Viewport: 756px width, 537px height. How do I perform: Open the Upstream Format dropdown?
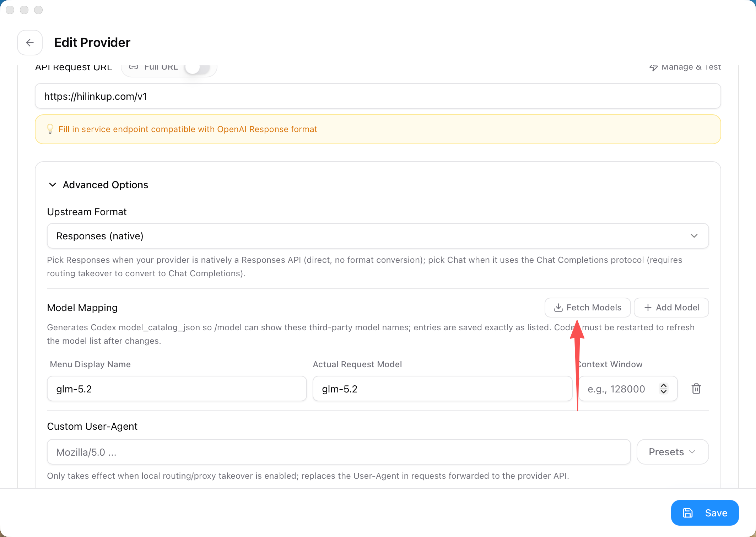[x=378, y=236]
